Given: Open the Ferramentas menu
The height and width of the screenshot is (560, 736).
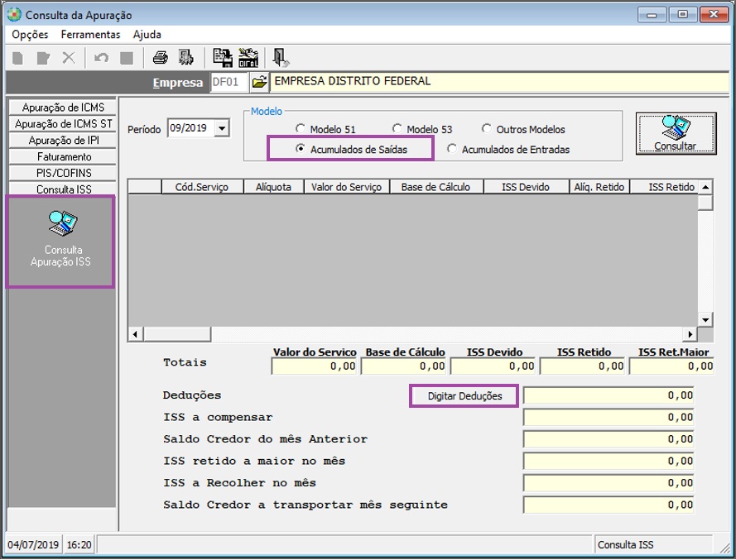Looking at the screenshot, I should click(90, 35).
